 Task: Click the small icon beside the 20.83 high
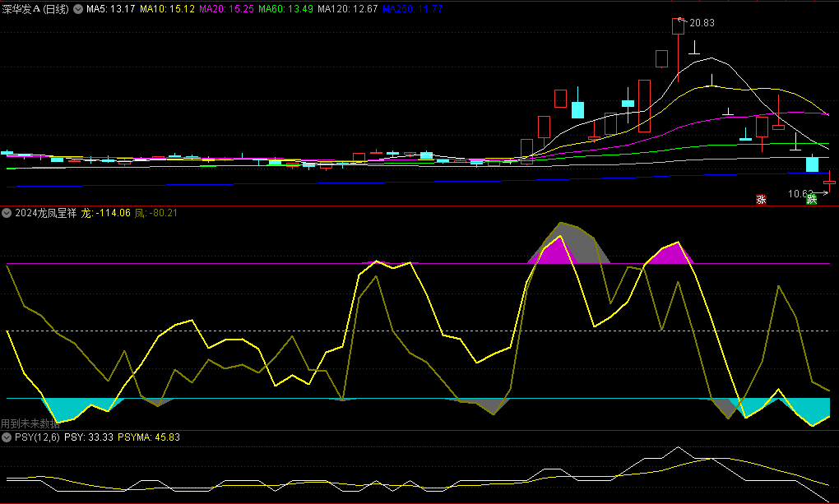(x=680, y=20)
